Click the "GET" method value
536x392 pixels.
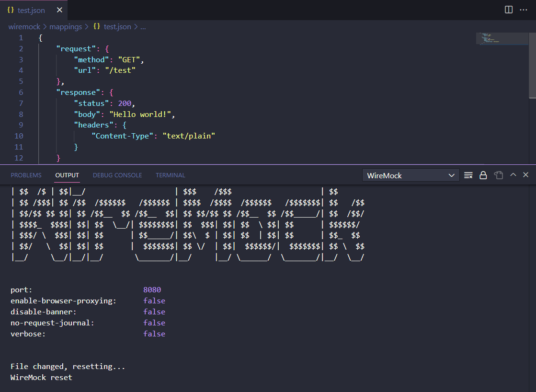click(x=129, y=60)
